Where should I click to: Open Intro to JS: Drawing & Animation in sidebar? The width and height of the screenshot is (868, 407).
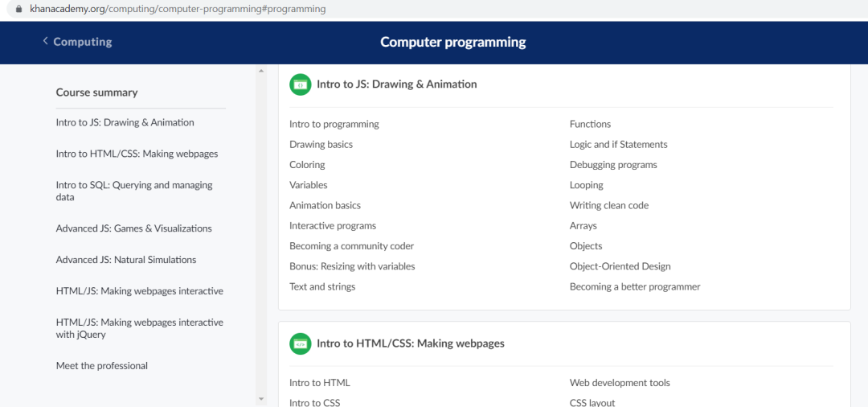pos(125,122)
